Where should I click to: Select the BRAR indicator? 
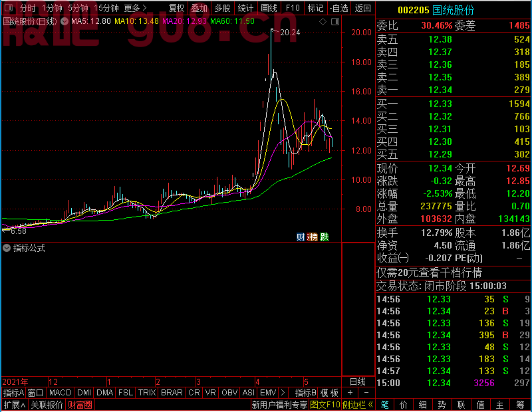pos(172,393)
